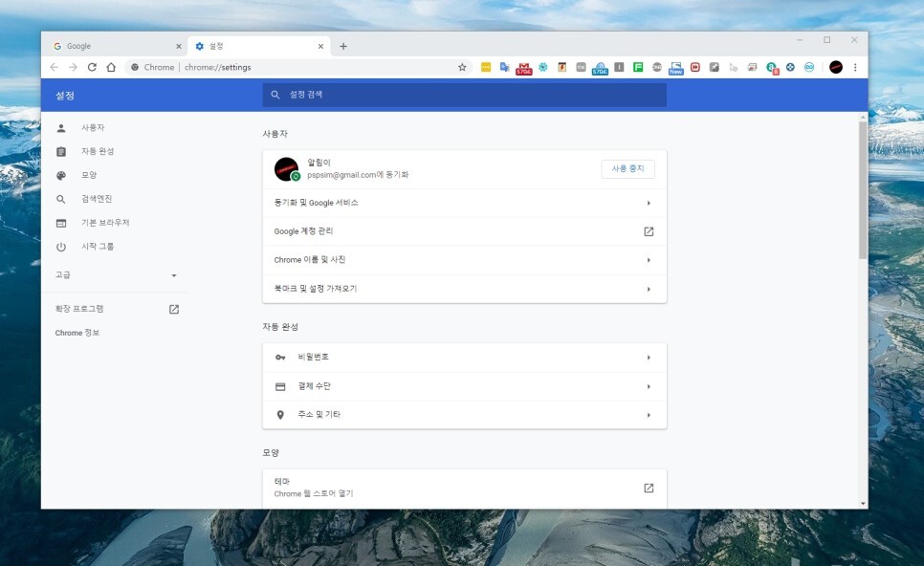The width and height of the screenshot is (924, 566).
Task: Click the blue 'New' badge extension icon
Action: 676,68
